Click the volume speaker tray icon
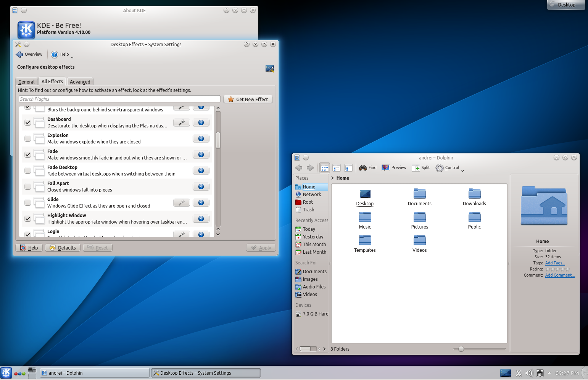588x380 pixels. 528,373
